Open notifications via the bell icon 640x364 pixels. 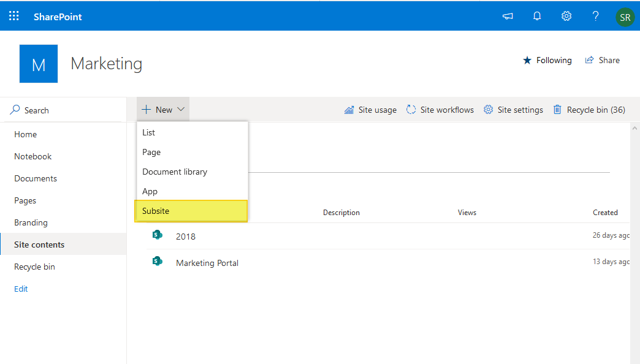point(536,16)
